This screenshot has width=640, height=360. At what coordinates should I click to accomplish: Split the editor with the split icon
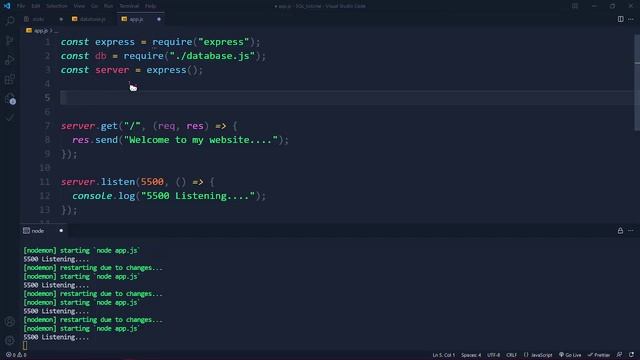(x=620, y=19)
